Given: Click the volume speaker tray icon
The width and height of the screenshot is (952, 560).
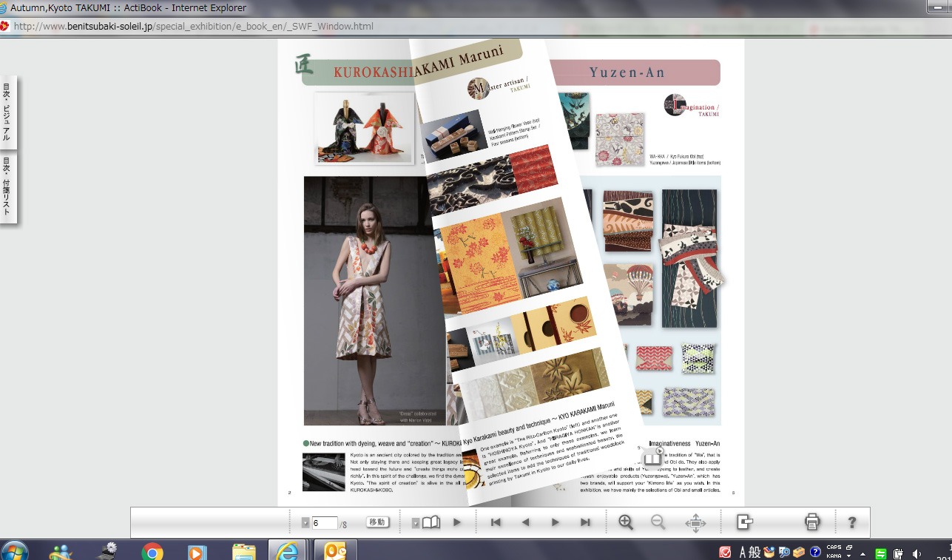Looking at the screenshot, I should (x=917, y=553).
